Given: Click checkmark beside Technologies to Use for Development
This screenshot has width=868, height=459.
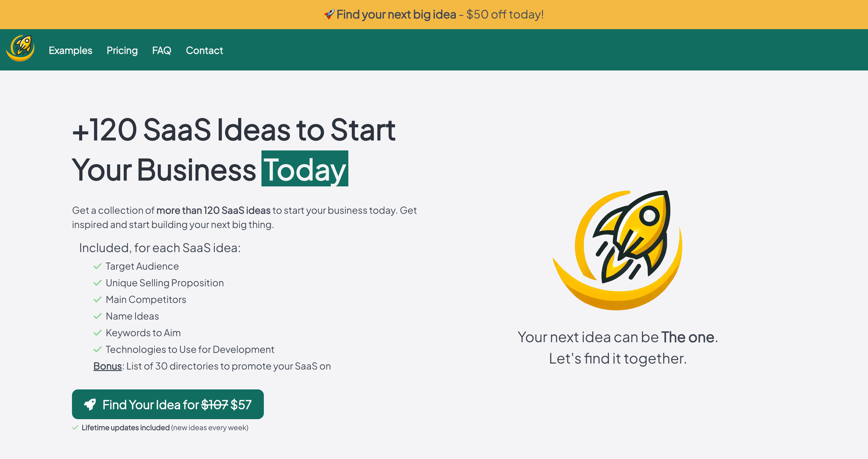Looking at the screenshot, I should pos(97,350).
